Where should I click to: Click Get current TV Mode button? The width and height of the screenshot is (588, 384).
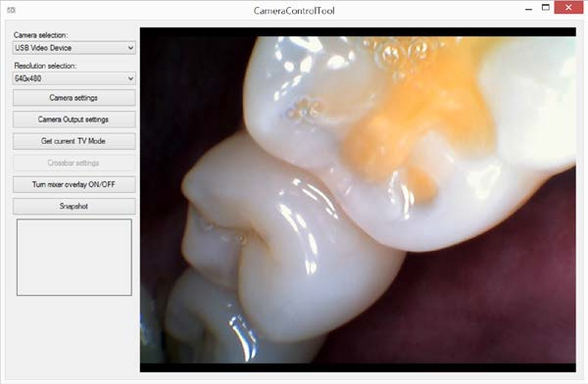[73, 141]
